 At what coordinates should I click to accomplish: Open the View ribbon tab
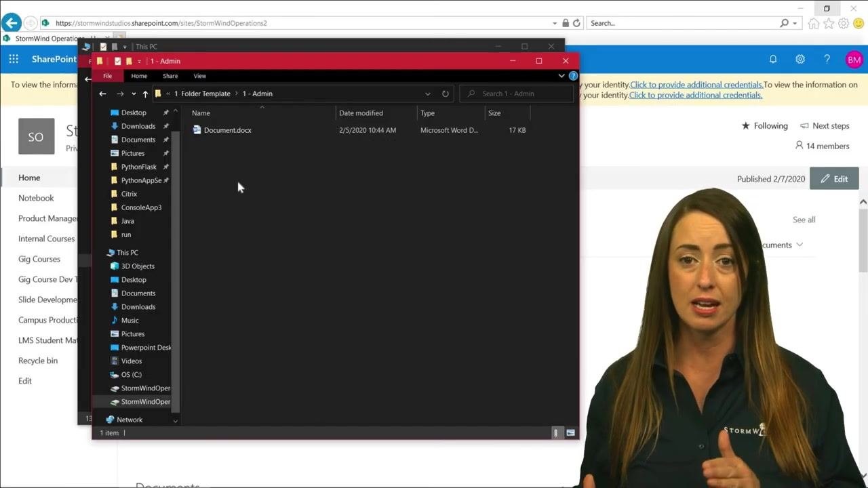tap(199, 76)
